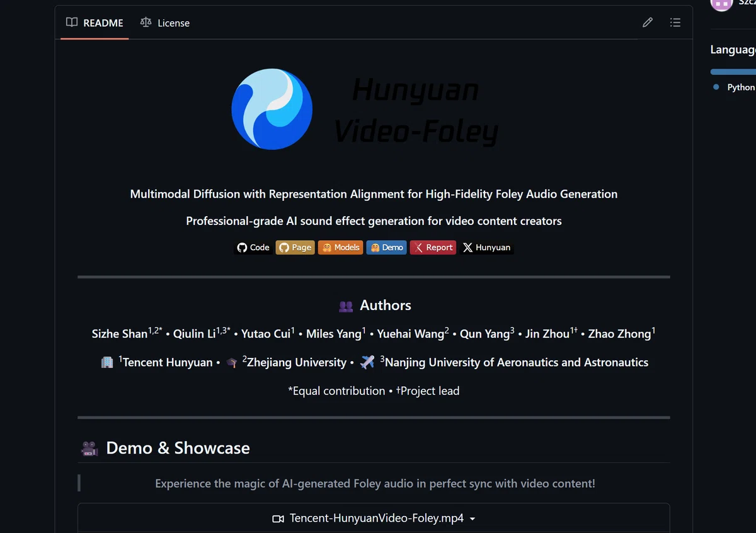The height and width of the screenshot is (533, 756).
Task: Open the Demo badge link
Action: (x=387, y=248)
